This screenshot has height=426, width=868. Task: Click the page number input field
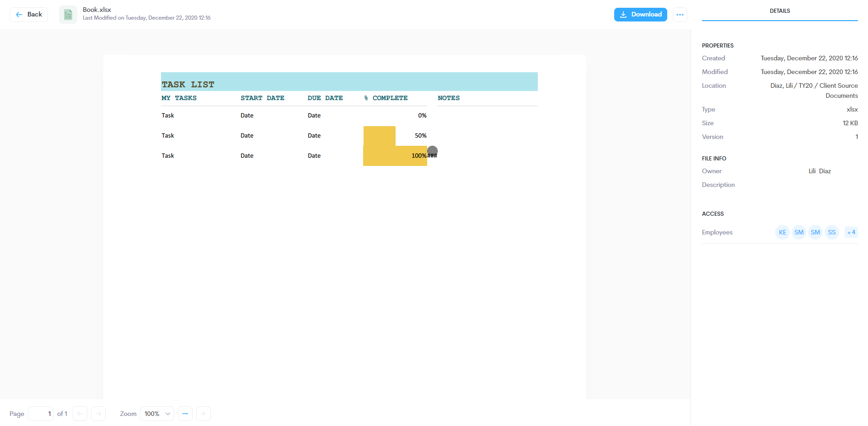click(x=41, y=414)
